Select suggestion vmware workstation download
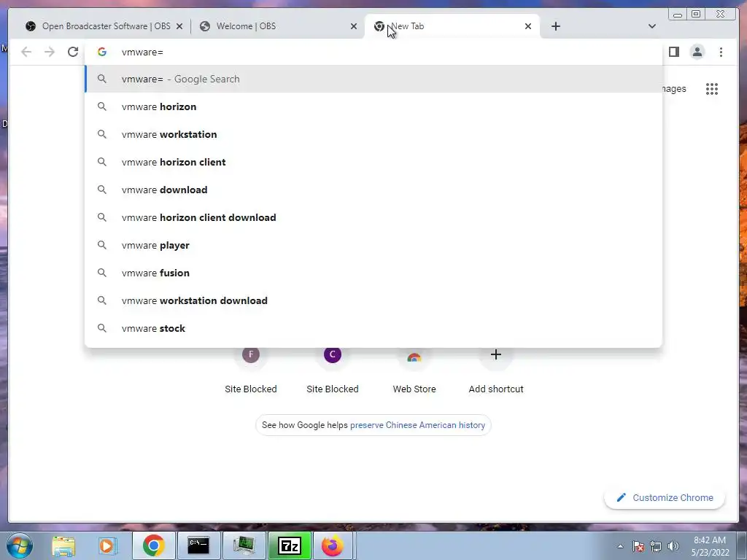747x560 pixels. pos(373,300)
